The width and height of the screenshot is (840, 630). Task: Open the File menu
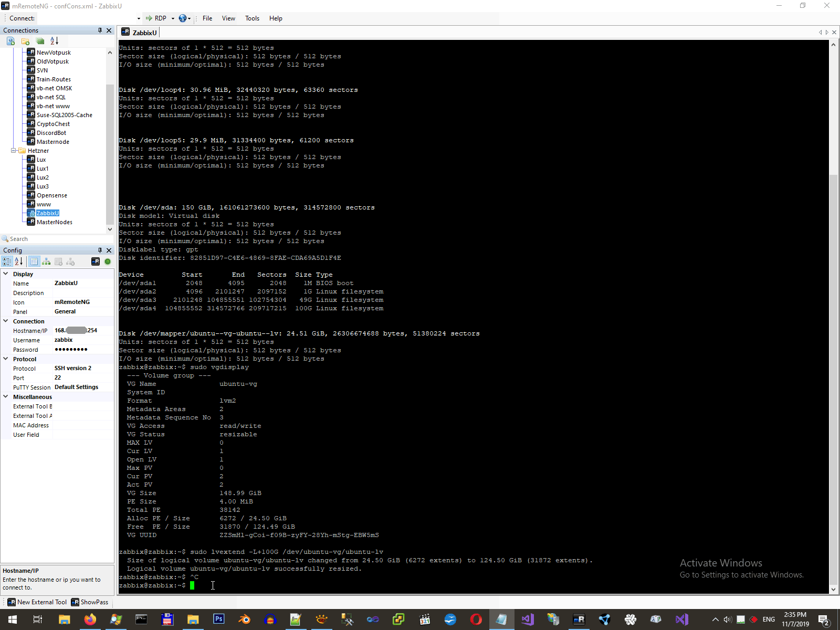click(x=207, y=18)
